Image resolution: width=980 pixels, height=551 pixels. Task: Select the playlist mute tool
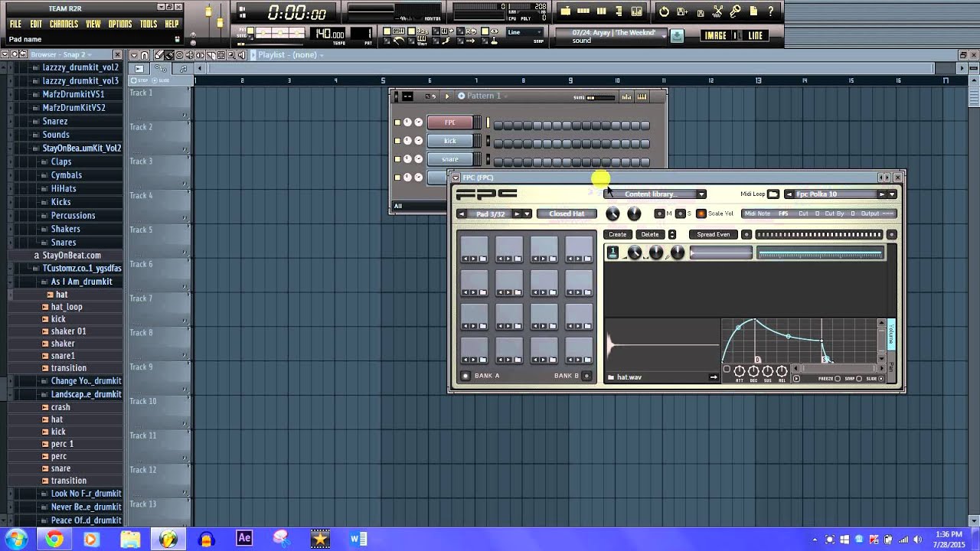pyautogui.click(x=189, y=54)
